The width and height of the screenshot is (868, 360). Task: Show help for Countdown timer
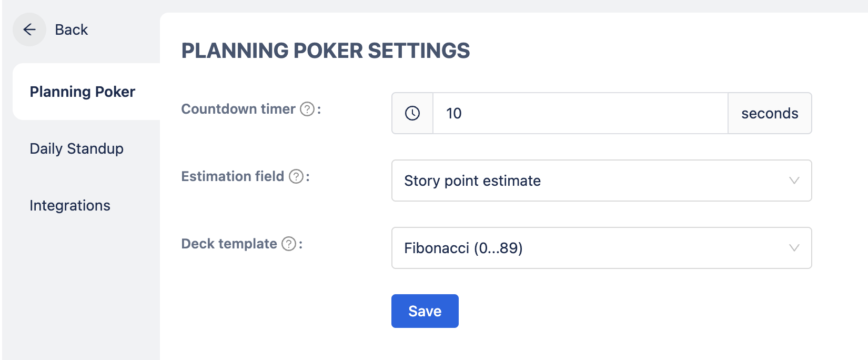tap(307, 109)
